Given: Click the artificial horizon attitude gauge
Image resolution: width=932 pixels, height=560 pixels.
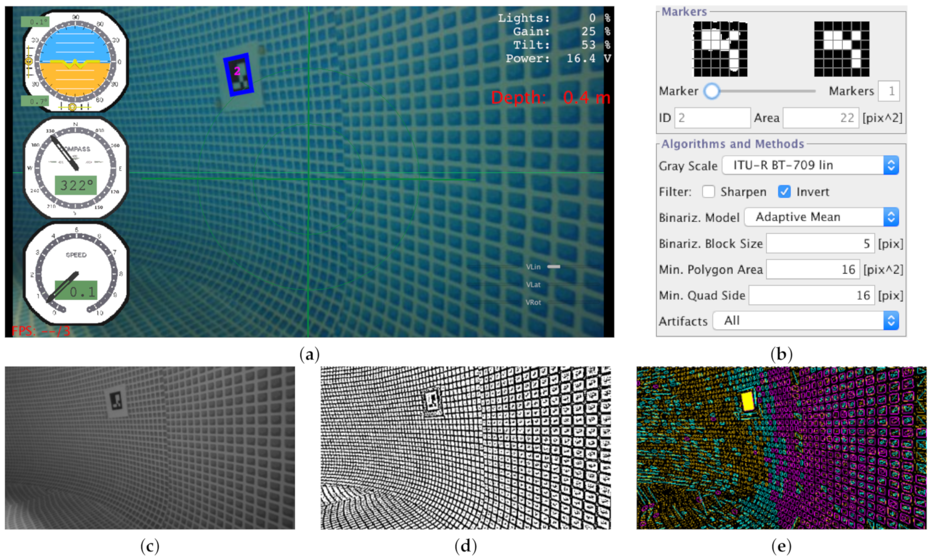Looking at the screenshot, I should (75, 62).
